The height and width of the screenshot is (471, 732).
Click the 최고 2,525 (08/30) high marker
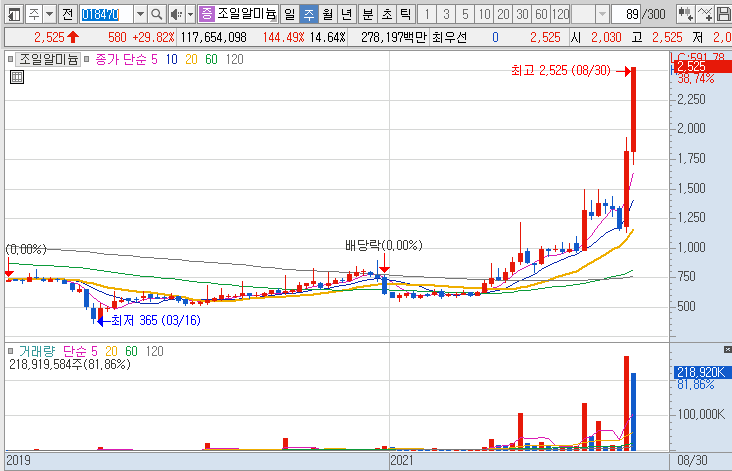point(561,70)
